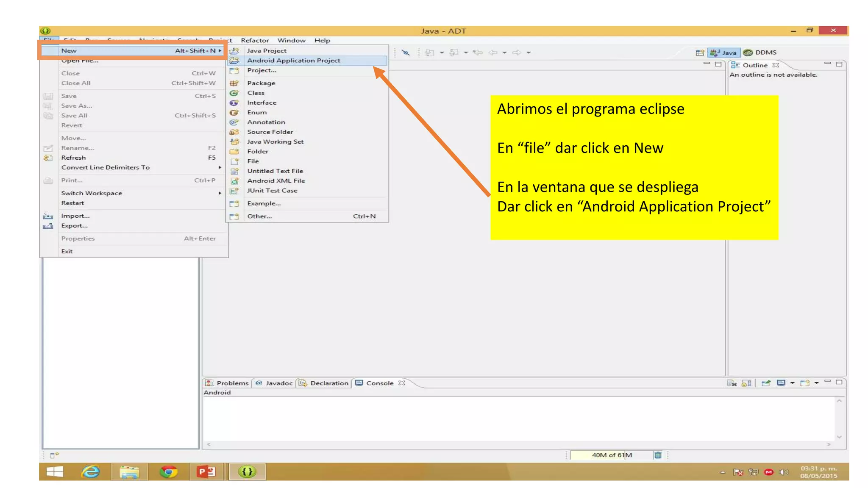Toggle Pin Console button

766,383
